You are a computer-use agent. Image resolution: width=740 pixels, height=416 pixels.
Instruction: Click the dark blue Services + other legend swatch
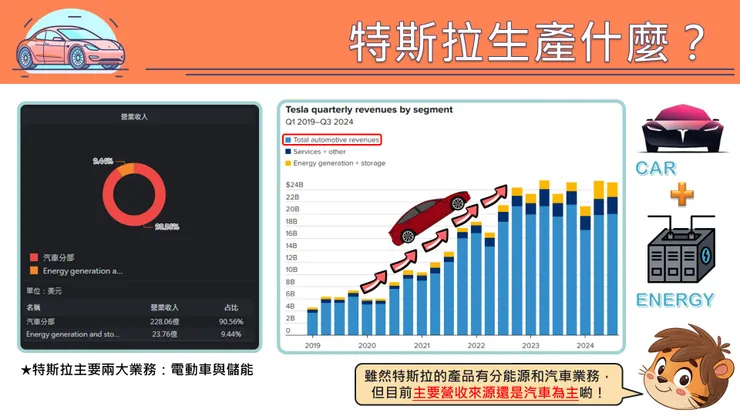click(x=288, y=152)
